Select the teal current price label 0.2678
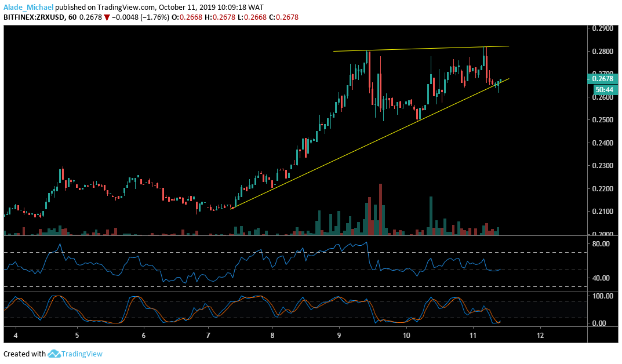The height and width of the screenshot is (364, 622). pos(604,79)
